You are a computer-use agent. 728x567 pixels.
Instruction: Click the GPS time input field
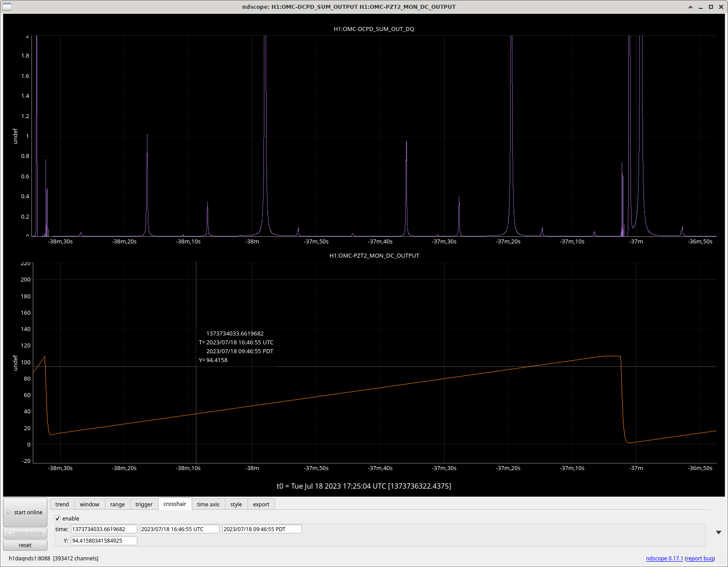tap(104, 529)
